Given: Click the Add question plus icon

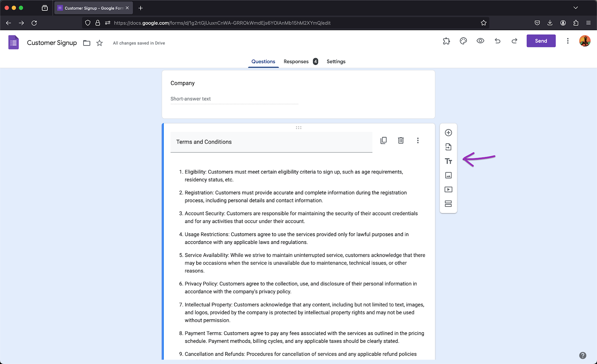Looking at the screenshot, I should tap(448, 133).
